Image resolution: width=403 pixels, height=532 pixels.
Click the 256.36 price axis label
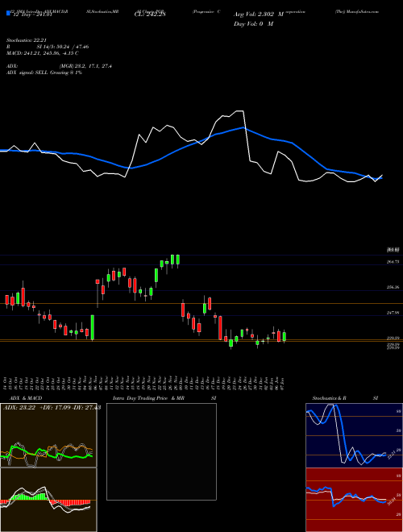click(393, 287)
